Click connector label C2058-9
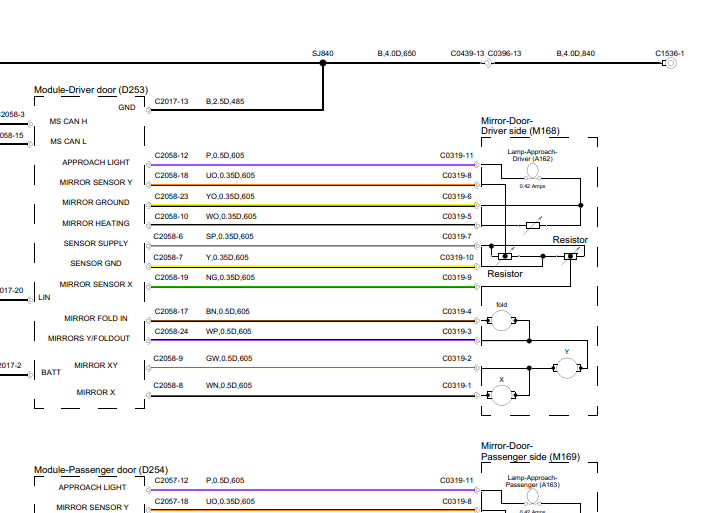The image size is (710, 513). [x=168, y=358]
